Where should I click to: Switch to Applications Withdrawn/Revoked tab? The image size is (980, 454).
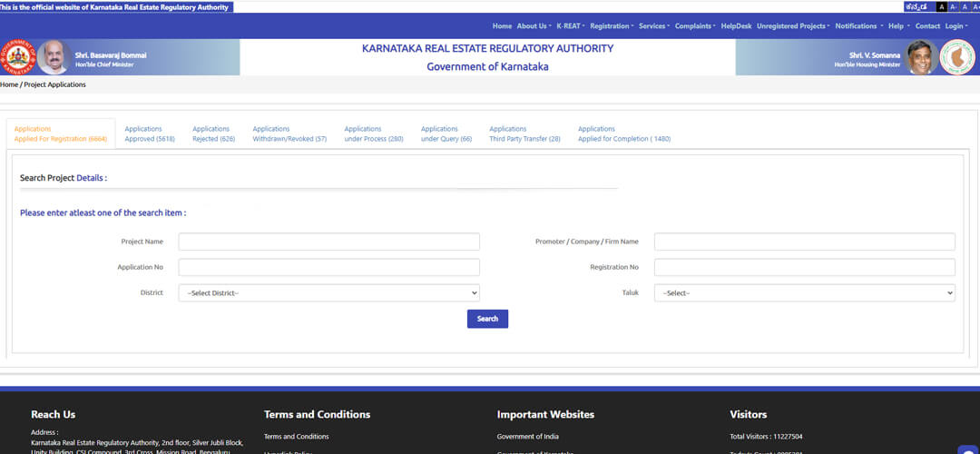point(289,133)
